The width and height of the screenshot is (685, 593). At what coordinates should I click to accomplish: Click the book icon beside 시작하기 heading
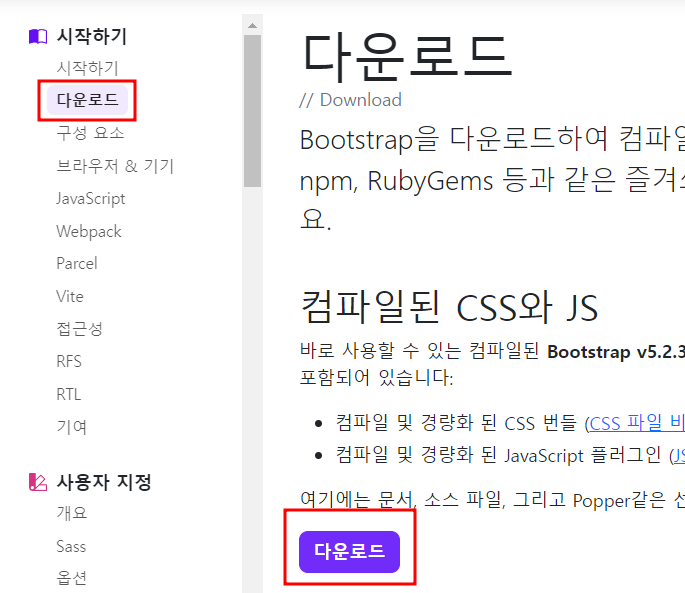[38, 36]
